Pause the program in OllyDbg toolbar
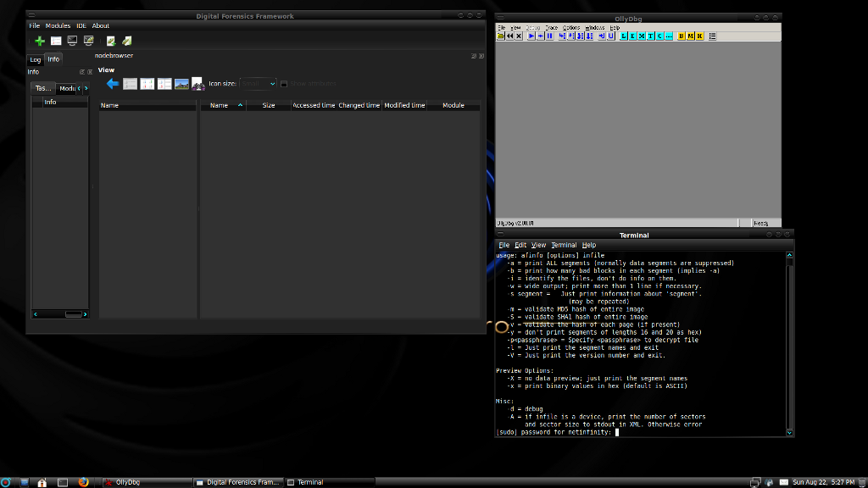 (x=549, y=36)
